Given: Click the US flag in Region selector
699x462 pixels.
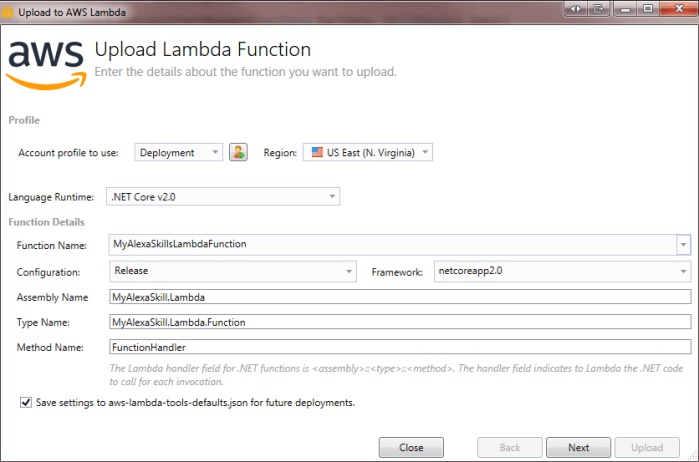Looking at the screenshot, I should pyautogui.click(x=317, y=152).
